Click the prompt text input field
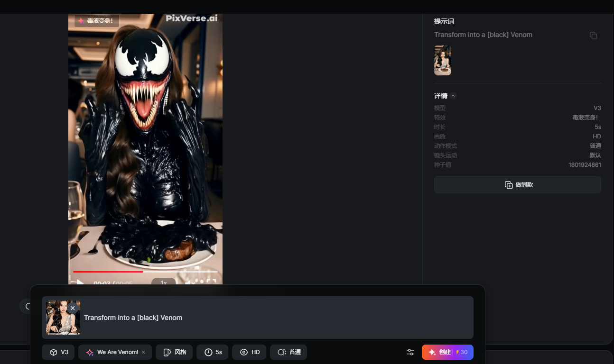Image resolution: width=614 pixels, height=364 pixels. 275,318
